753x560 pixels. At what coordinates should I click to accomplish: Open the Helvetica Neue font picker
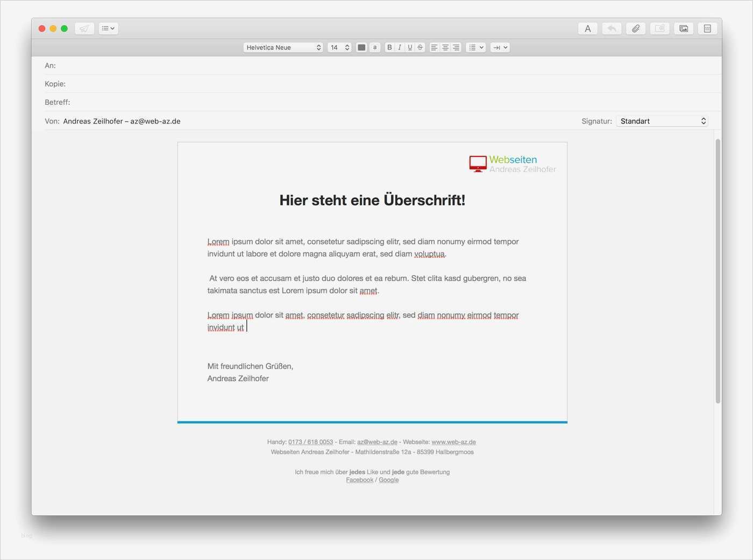282,47
